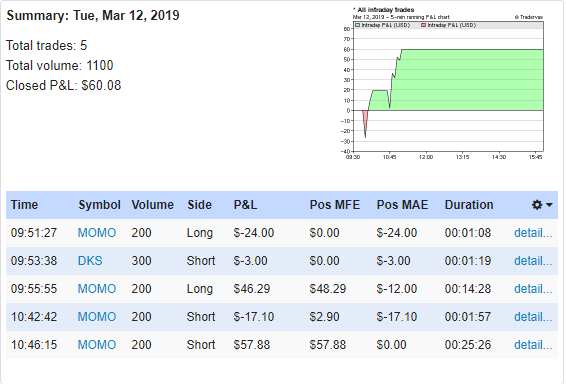Sort by the Pos MFE column header
Image resolution: width=567 pixels, height=384 pixels.
335,205
